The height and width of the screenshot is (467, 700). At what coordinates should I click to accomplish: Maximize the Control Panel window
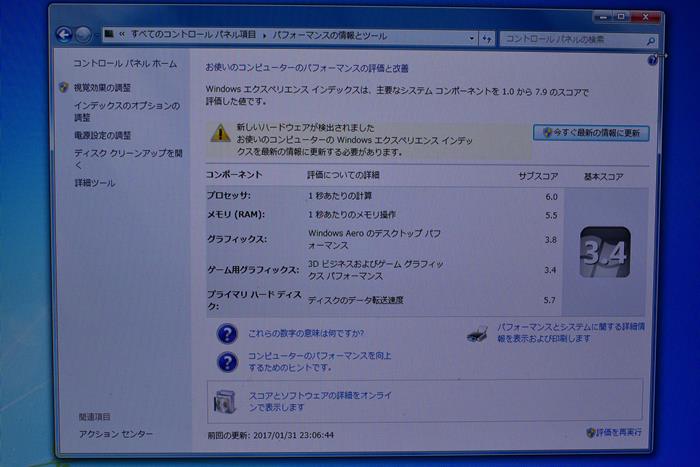pyautogui.click(x=621, y=17)
